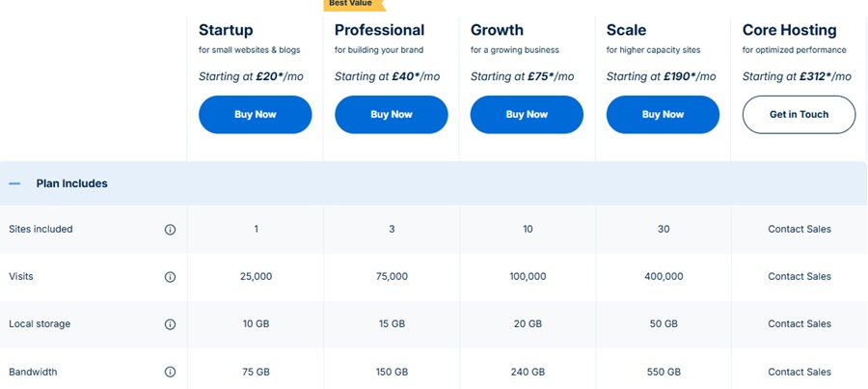Click Contact Sales in the Visits row
868x389 pixels.
[x=800, y=277]
